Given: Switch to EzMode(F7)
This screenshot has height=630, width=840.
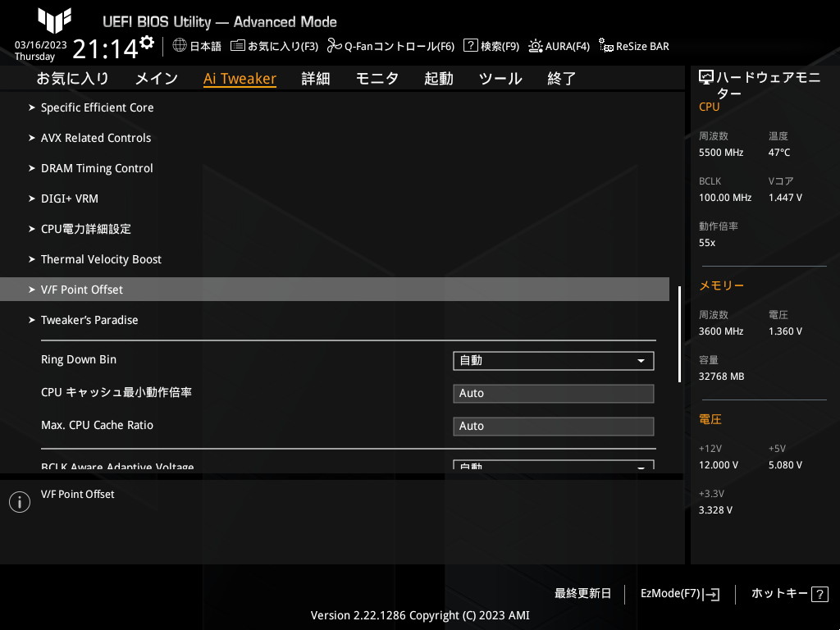Looking at the screenshot, I should (680, 594).
